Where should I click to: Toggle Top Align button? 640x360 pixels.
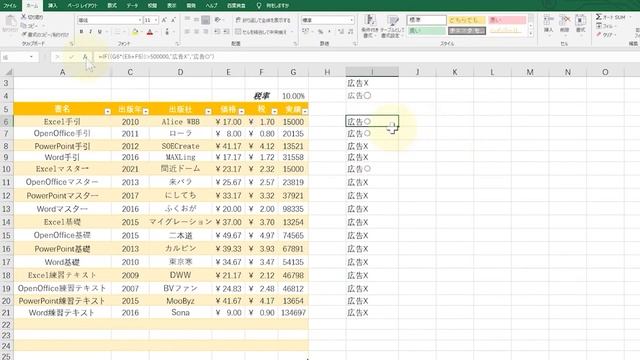[x=187, y=20]
